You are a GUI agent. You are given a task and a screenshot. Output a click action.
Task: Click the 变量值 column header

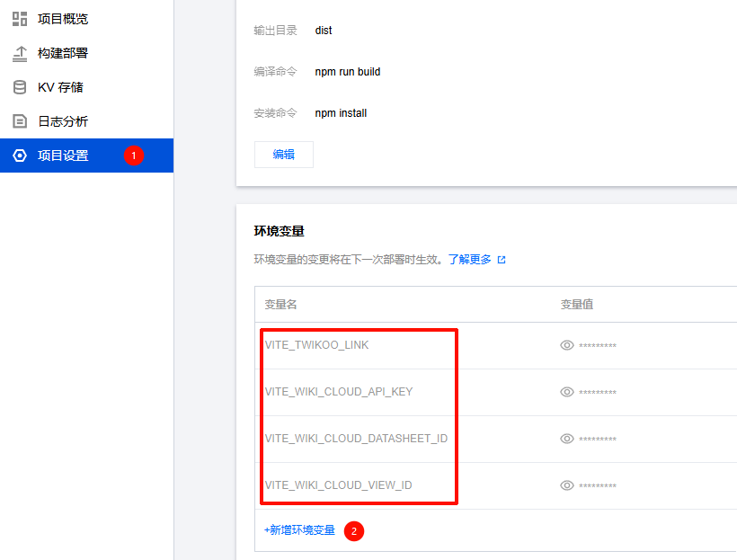577,305
